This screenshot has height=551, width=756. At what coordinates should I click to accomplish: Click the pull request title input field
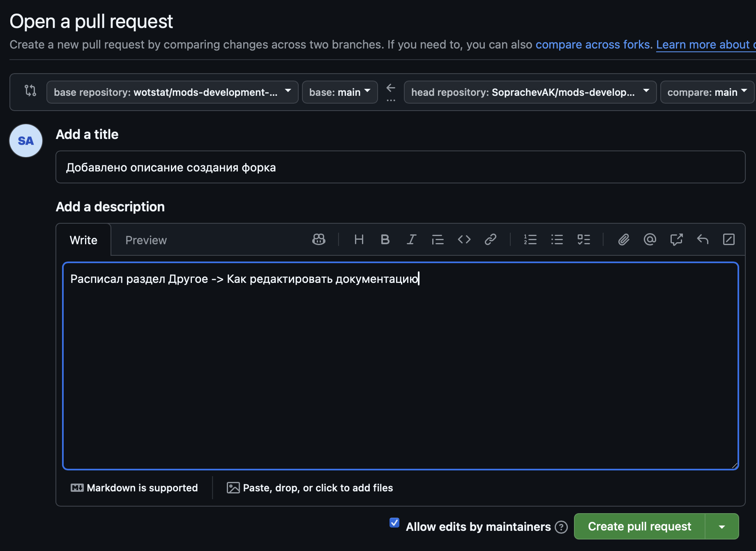(x=400, y=167)
